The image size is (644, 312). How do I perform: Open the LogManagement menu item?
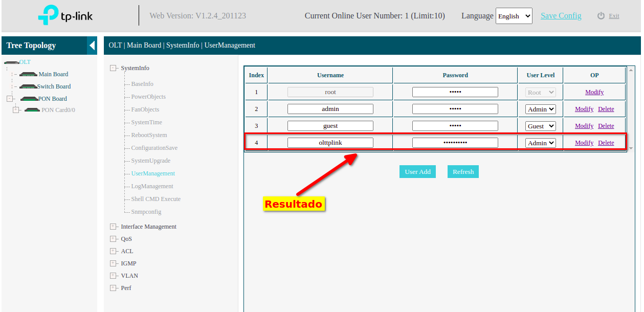pos(152,186)
